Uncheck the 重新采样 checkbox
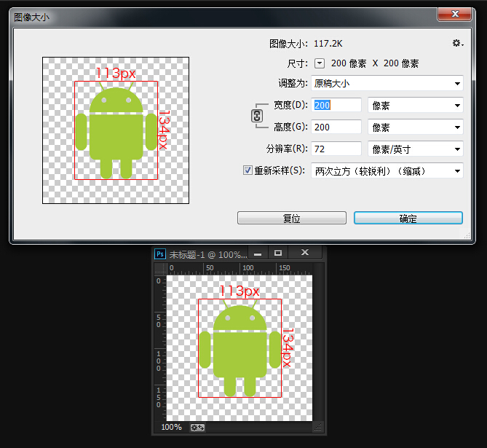This screenshot has width=487, height=448. (248, 170)
